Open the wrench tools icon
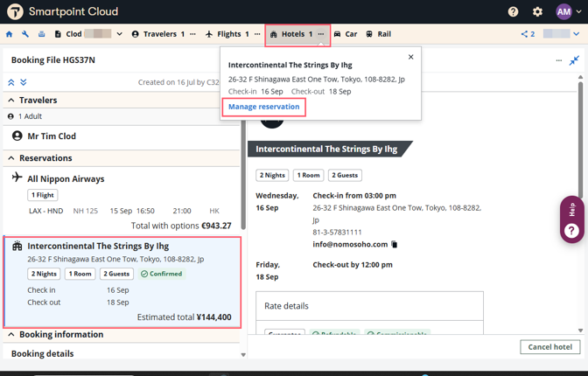The image size is (588, 376). tap(25, 34)
